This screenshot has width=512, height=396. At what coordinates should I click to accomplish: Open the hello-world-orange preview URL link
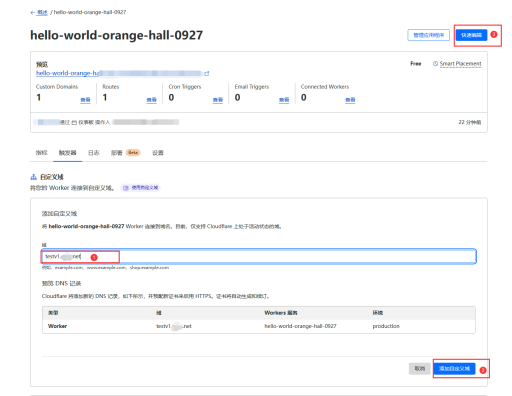[119, 73]
